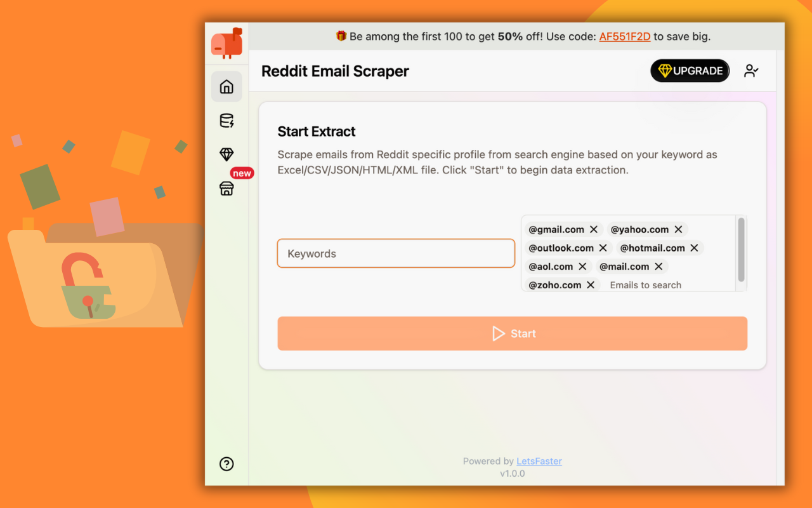812x508 pixels.
Task: Remove the @gmail.com email tag
Action: tap(594, 229)
